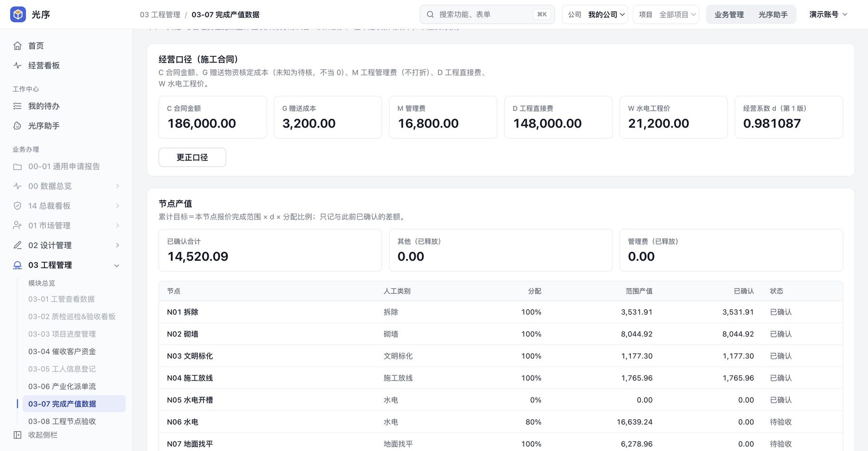Click the 经营系数 d value 0.981087
This screenshot has width=868, height=451.
[772, 123]
